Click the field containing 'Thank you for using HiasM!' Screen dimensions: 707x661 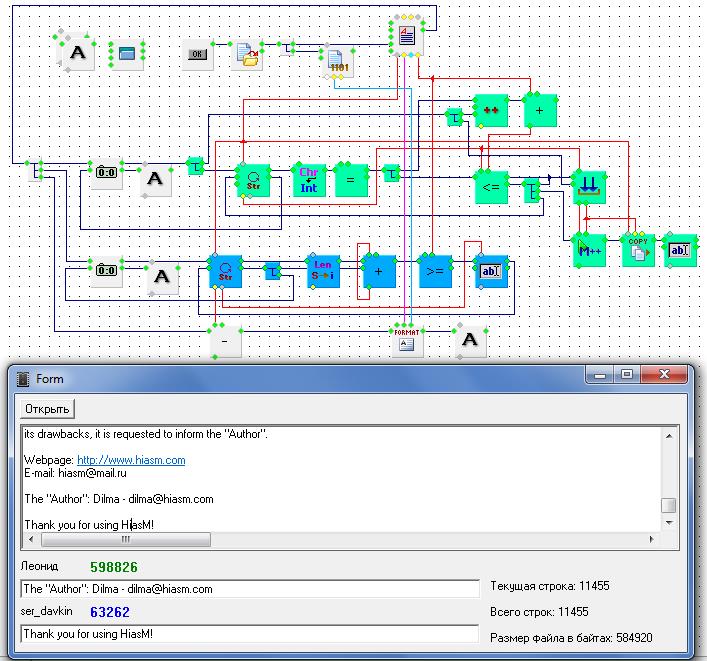tap(249, 633)
